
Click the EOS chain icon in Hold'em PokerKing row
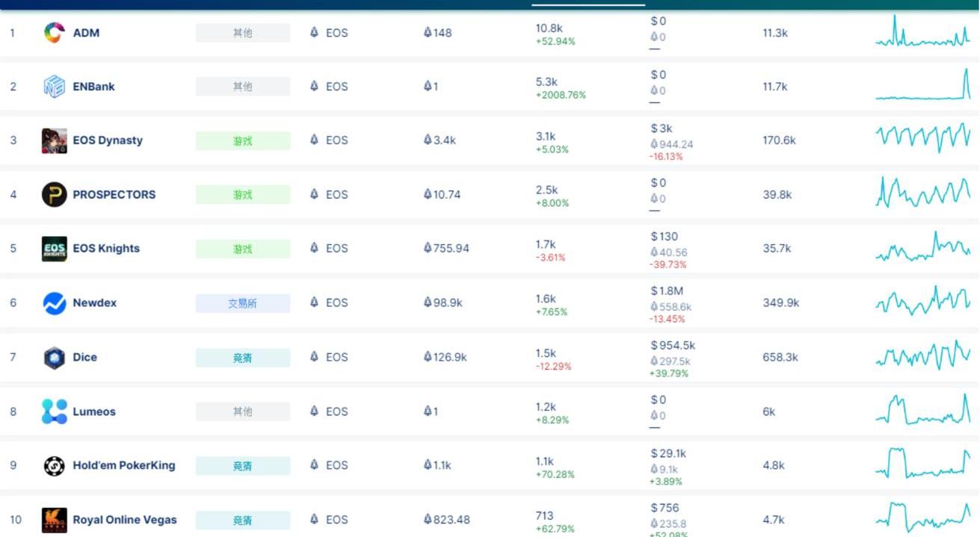click(314, 465)
